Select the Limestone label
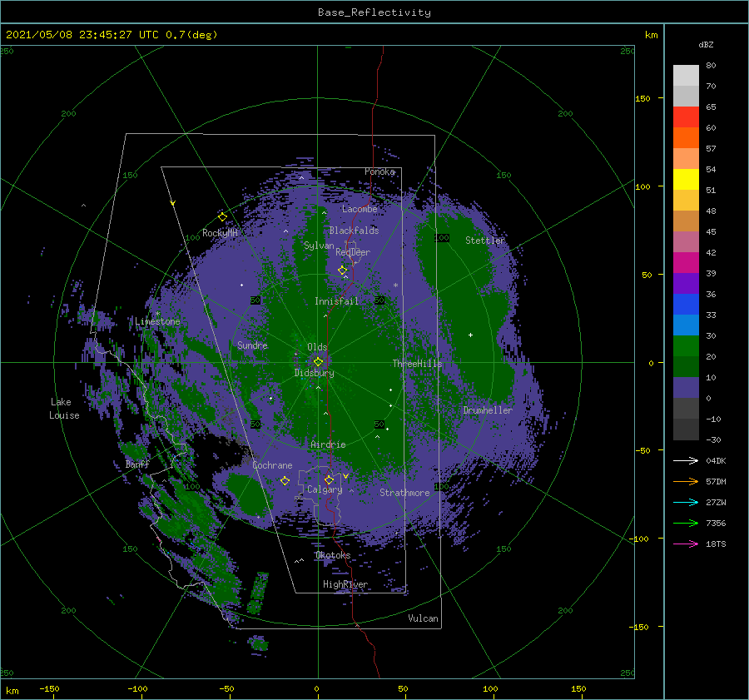This screenshot has height=700, width=749. point(157,321)
